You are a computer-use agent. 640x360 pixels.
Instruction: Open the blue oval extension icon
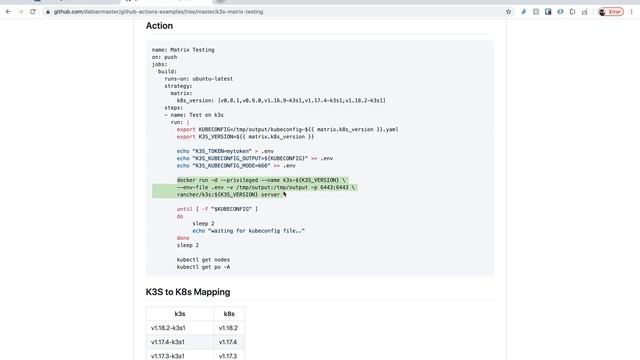point(560,12)
